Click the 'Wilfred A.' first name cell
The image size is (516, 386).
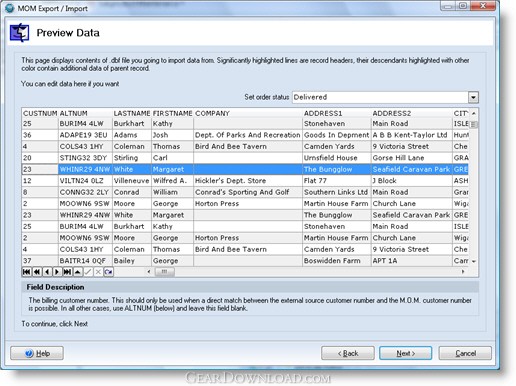click(x=172, y=181)
